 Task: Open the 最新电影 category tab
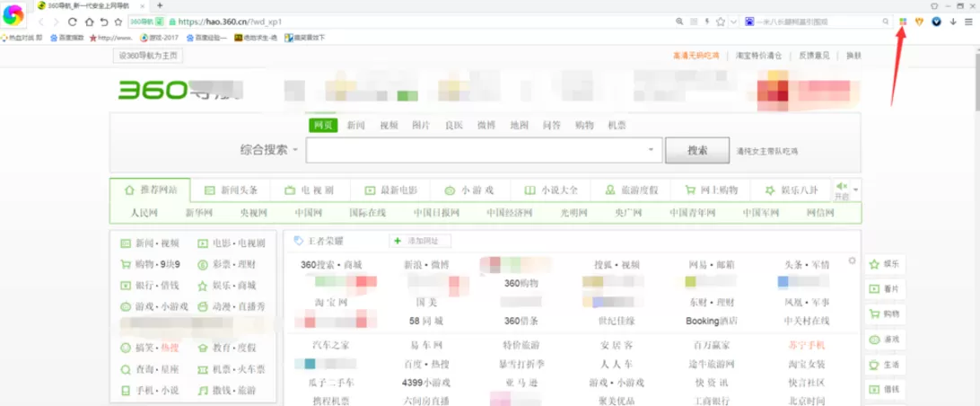pos(390,190)
